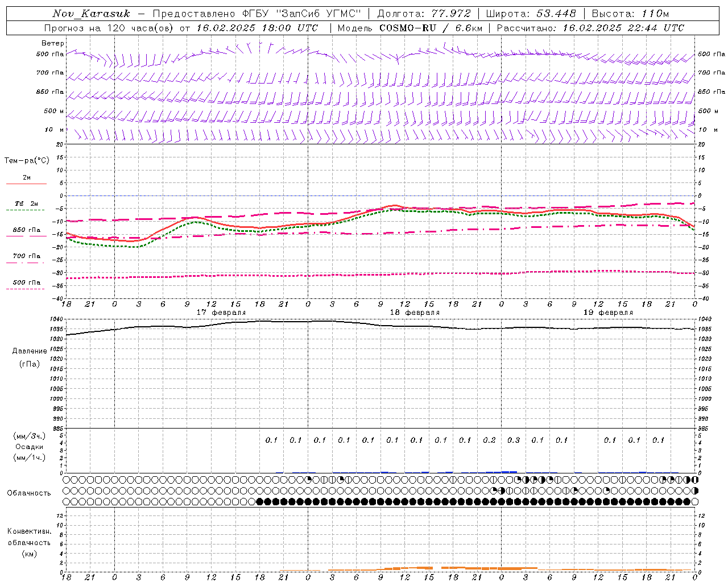Click the date label 17 февраля
Image resolution: width=728 pixels, height=582 pixels.
tap(221, 313)
